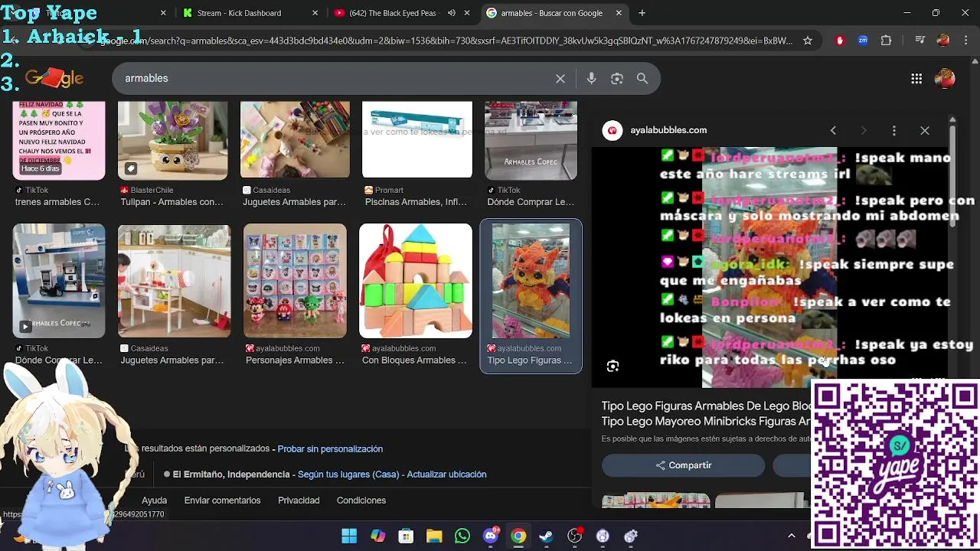
Task: Click the 'Actualizar ubicación' link
Action: pyautogui.click(x=446, y=474)
